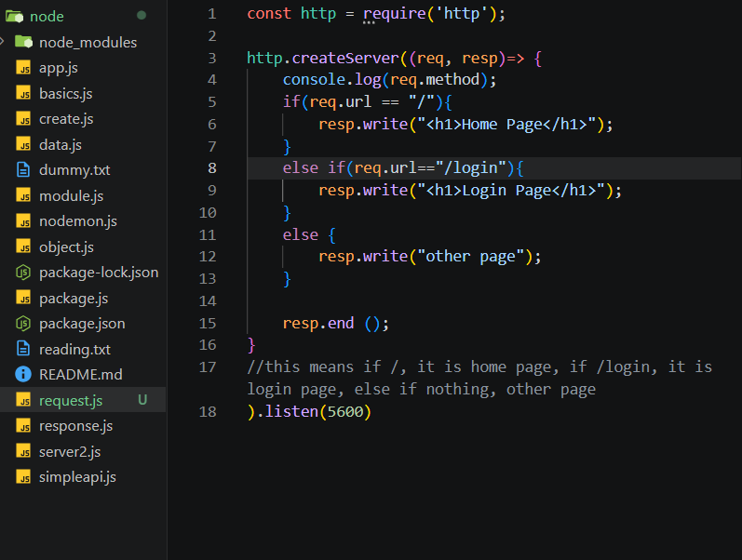
Task: Click the text file icon beside dummy.txt
Action: coord(23,170)
